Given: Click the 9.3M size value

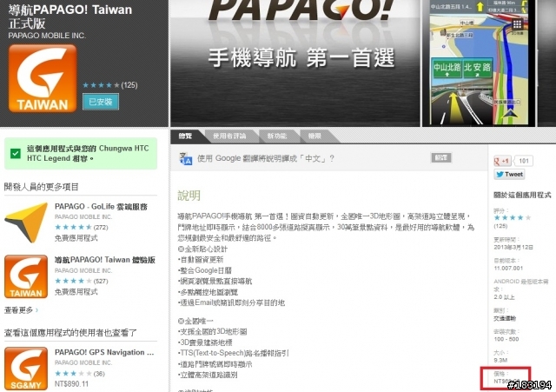Looking at the screenshot, I should click(500, 360).
